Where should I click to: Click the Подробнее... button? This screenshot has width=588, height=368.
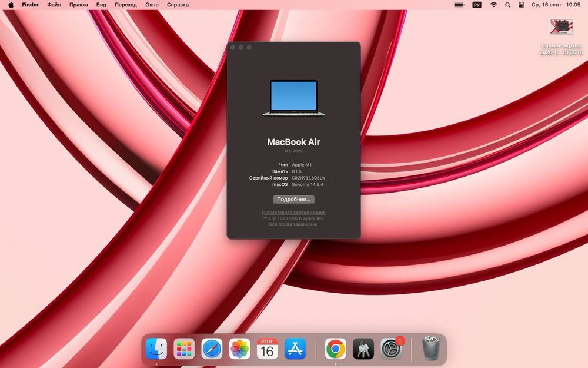pos(293,200)
